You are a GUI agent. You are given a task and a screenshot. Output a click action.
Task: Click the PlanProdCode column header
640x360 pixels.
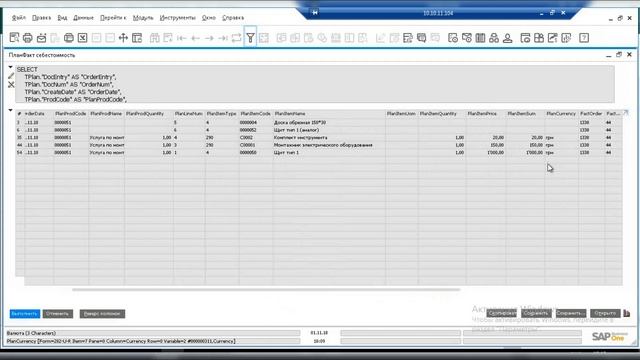71,113
